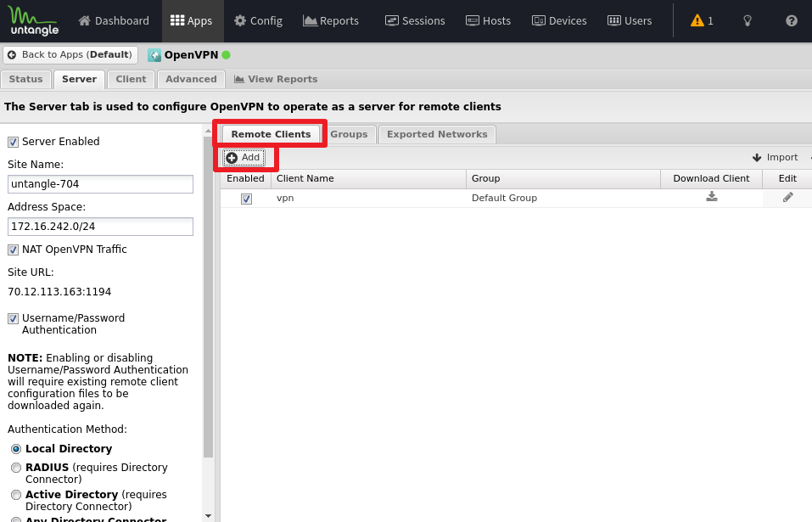Download client for vpn row
This screenshot has width=812, height=522.
coord(712,197)
